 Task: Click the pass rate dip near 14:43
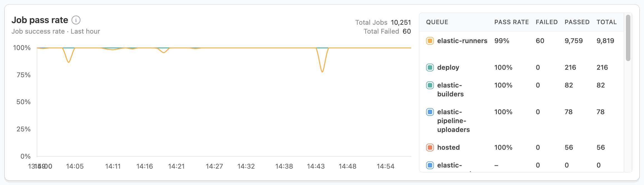[x=323, y=72]
